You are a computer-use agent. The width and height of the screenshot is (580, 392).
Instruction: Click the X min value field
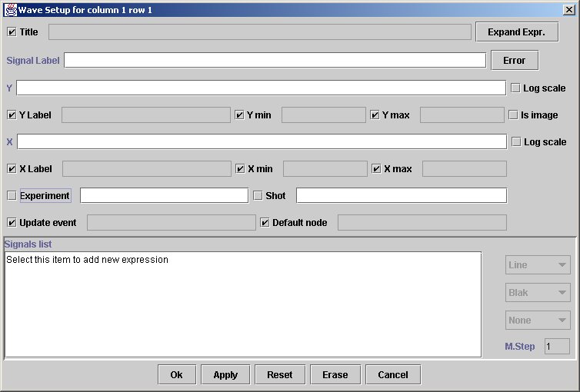(x=325, y=169)
